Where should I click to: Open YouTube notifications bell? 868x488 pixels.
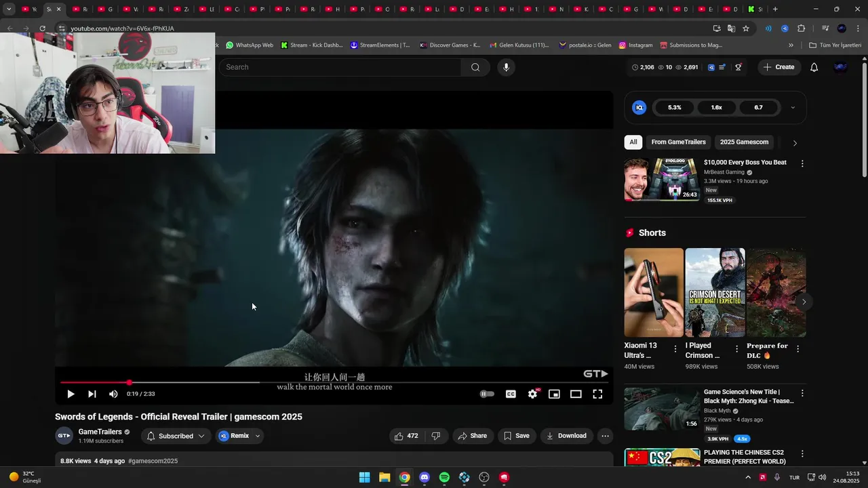click(x=814, y=67)
